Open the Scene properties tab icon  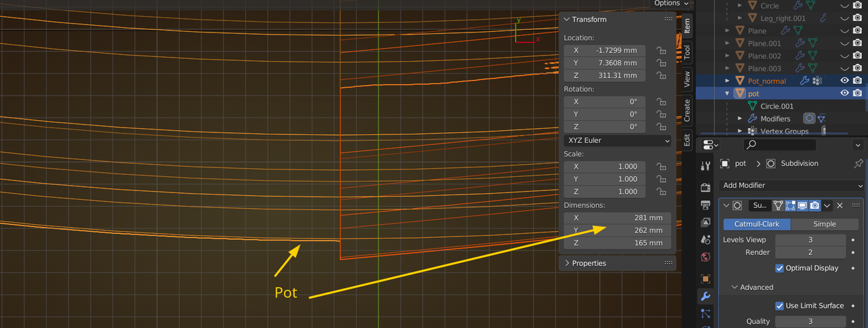[705, 239]
